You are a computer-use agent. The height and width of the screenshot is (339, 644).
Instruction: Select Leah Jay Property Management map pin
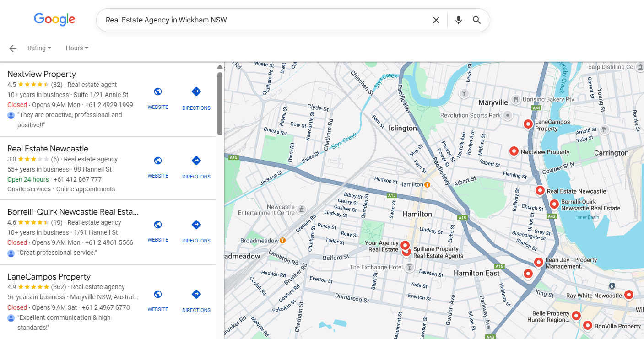[539, 263]
